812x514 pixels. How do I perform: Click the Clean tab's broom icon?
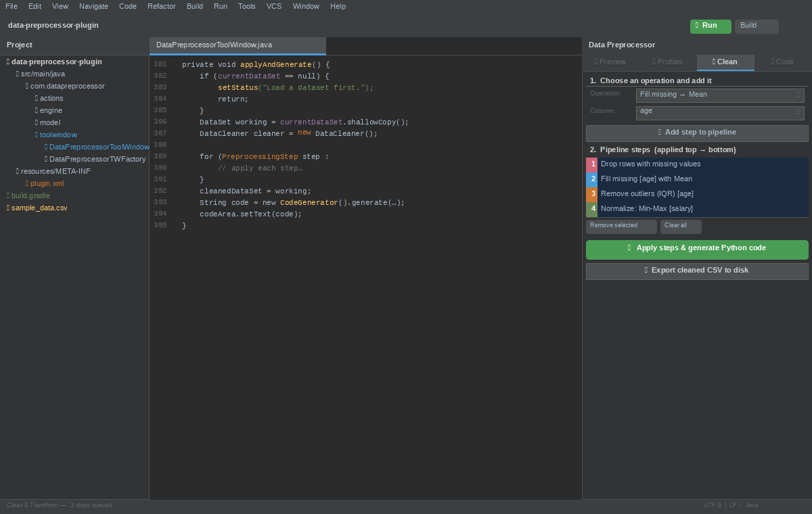pyautogui.click(x=713, y=62)
